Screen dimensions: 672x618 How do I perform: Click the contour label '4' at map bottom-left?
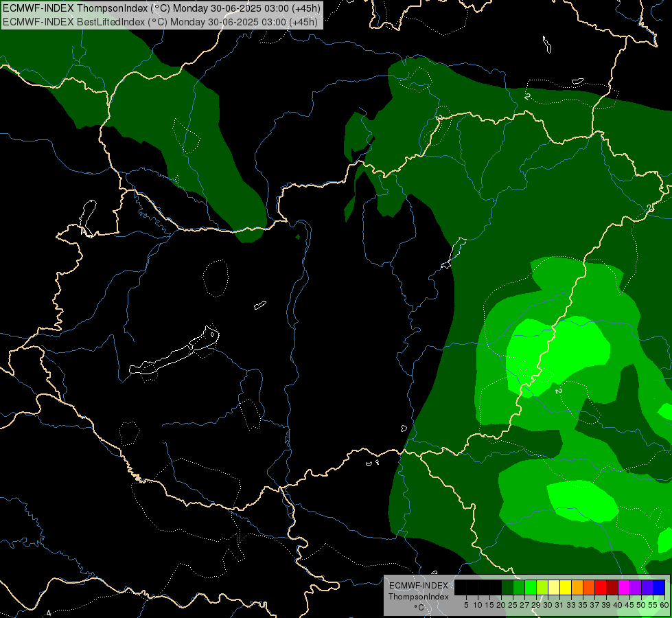[x=49, y=613]
